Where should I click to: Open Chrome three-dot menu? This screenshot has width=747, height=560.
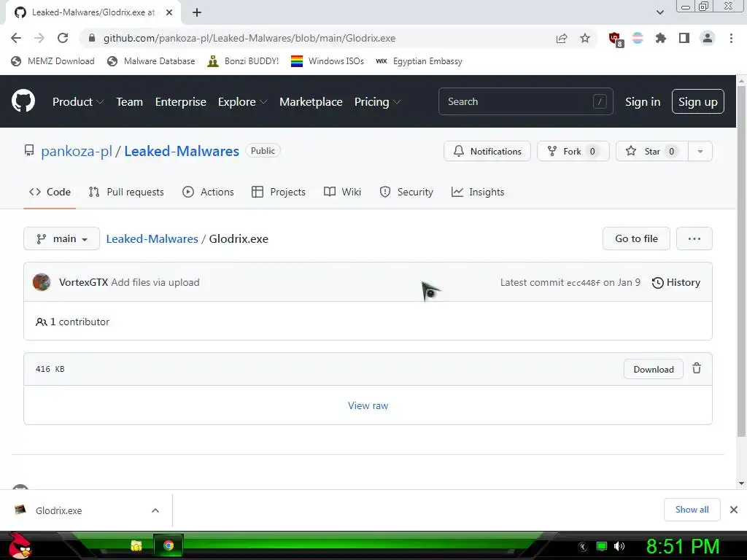pyautogui.click(x=731, y=38)
